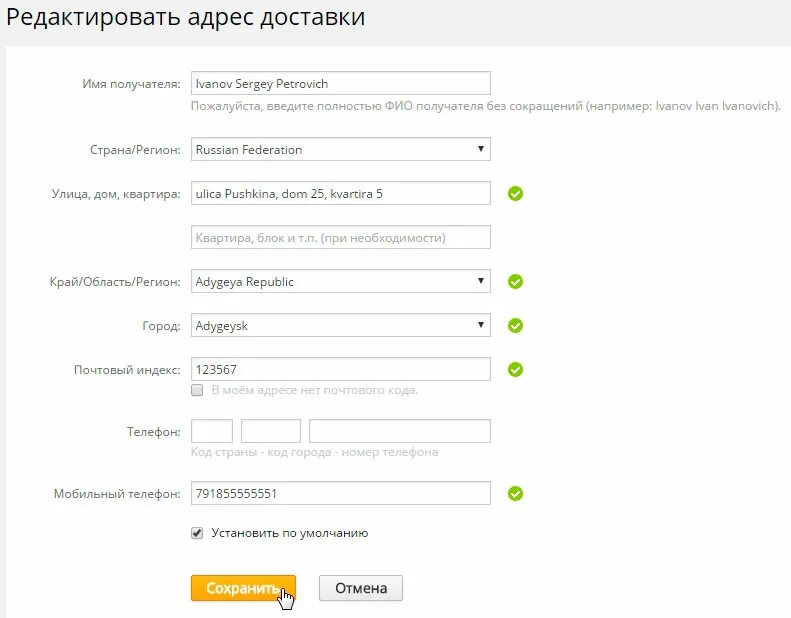This screenshot has width=791, height=618.
Task: Click the Отмена button
Action: tap(360, 588)
